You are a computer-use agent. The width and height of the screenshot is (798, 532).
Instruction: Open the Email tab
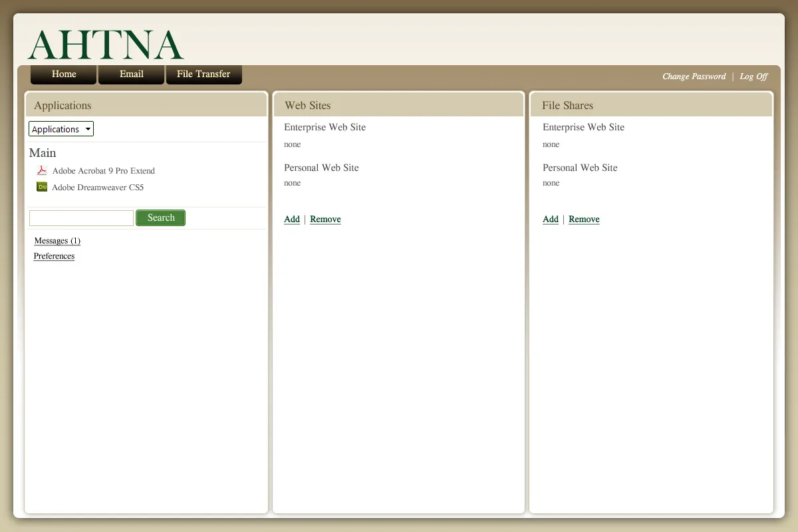coord(132,74)
